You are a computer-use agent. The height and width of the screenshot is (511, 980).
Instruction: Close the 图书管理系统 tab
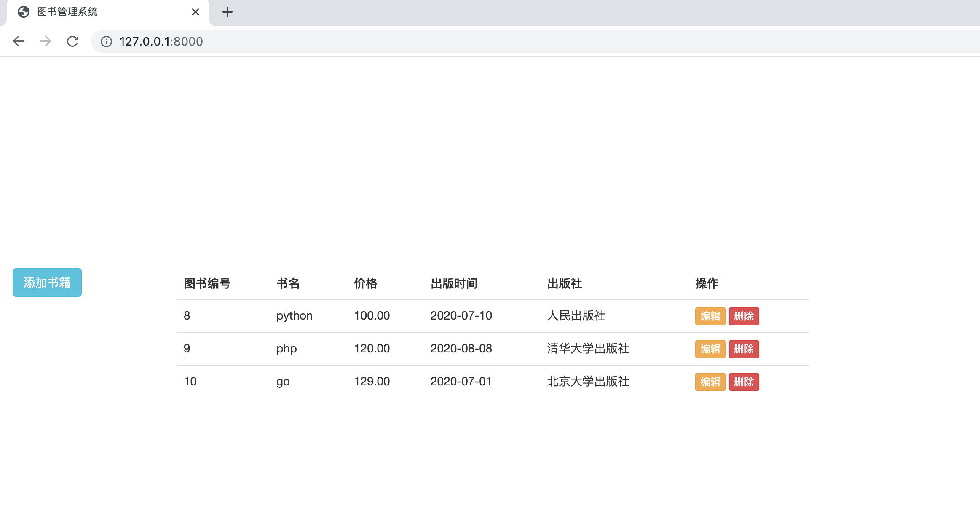pyautogui.click(x=195, y=12)
